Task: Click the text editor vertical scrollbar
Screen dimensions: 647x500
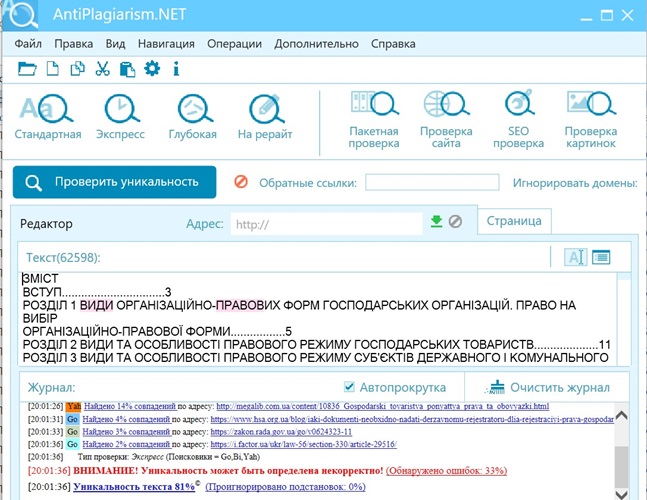Action: point(623,318)
